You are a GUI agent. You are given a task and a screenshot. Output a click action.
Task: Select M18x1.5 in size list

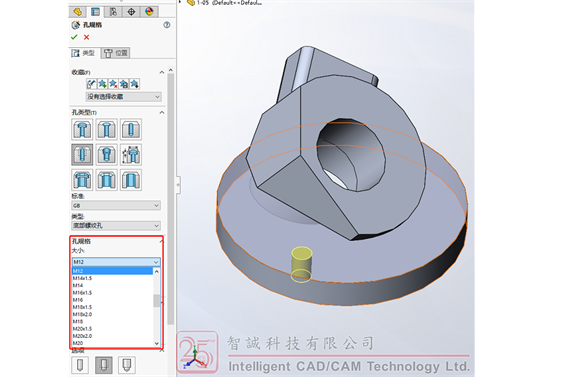click(x=112, y=307)
